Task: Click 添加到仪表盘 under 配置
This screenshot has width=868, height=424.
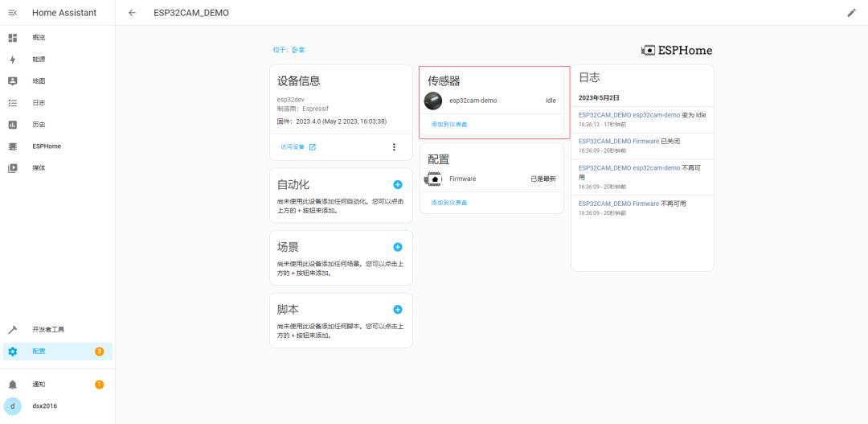Action: click(449, 203)
